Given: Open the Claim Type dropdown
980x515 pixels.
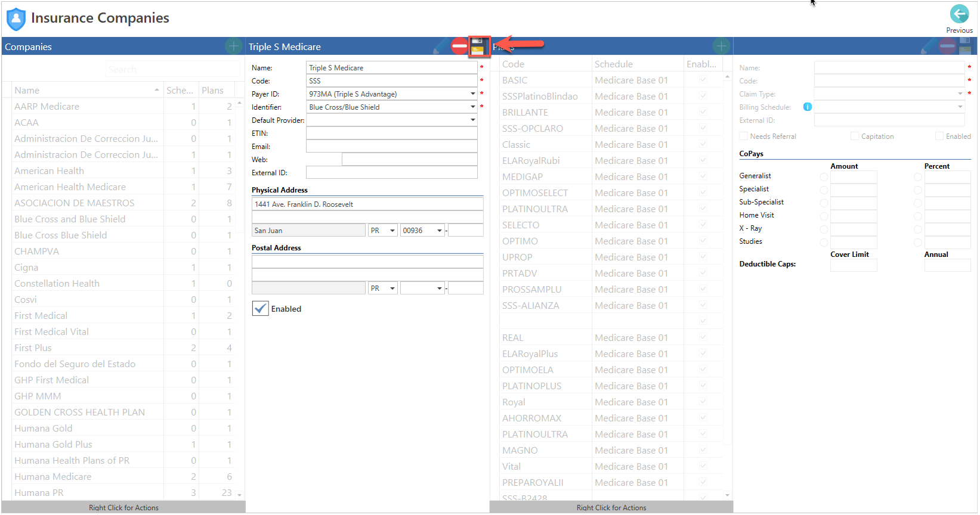Looking at the screenshot, I should point(960,94).
